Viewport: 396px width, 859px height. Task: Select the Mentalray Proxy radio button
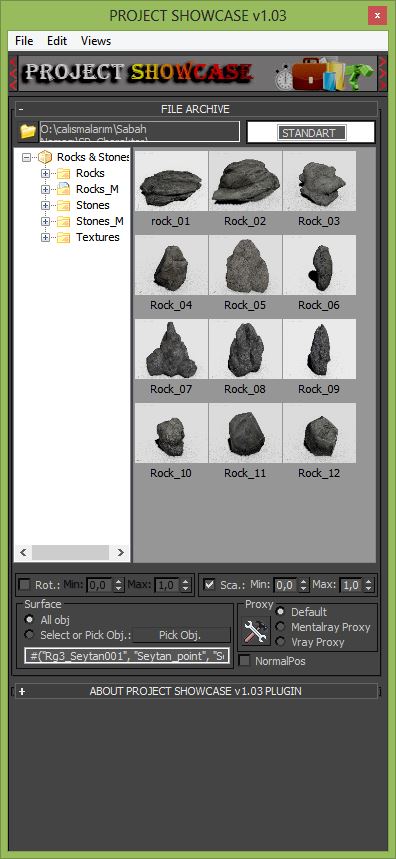(280, 626)
